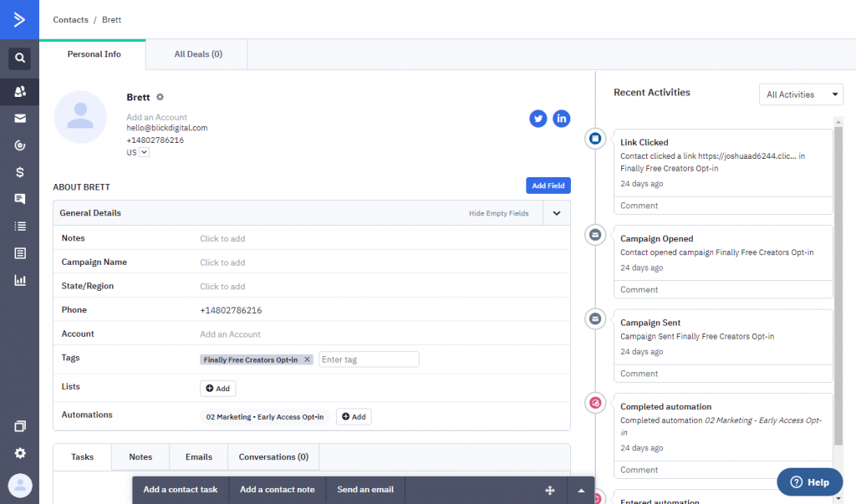Open the user profile avatar in sidebar
This screenshot has width=856, height=504.
(20, 486)
